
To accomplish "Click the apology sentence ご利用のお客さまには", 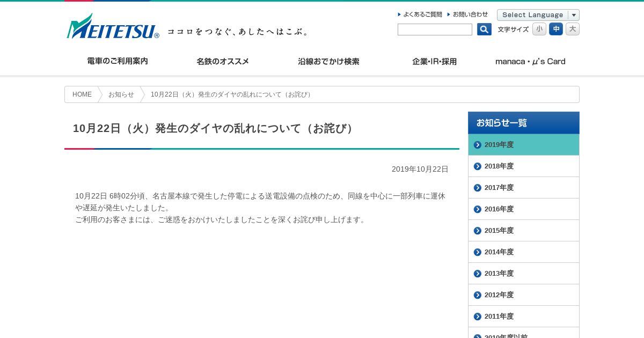I will [x=221, y=219].
